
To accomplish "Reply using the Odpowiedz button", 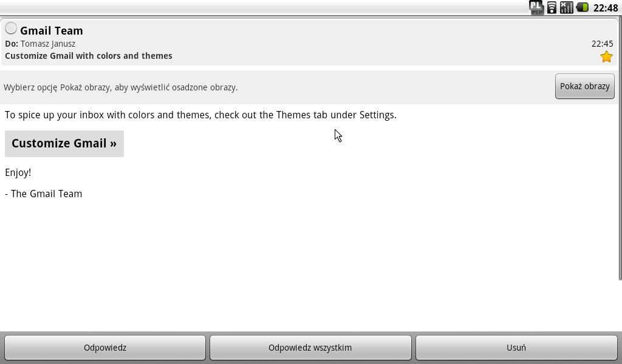I will click(x=104, y=348).
